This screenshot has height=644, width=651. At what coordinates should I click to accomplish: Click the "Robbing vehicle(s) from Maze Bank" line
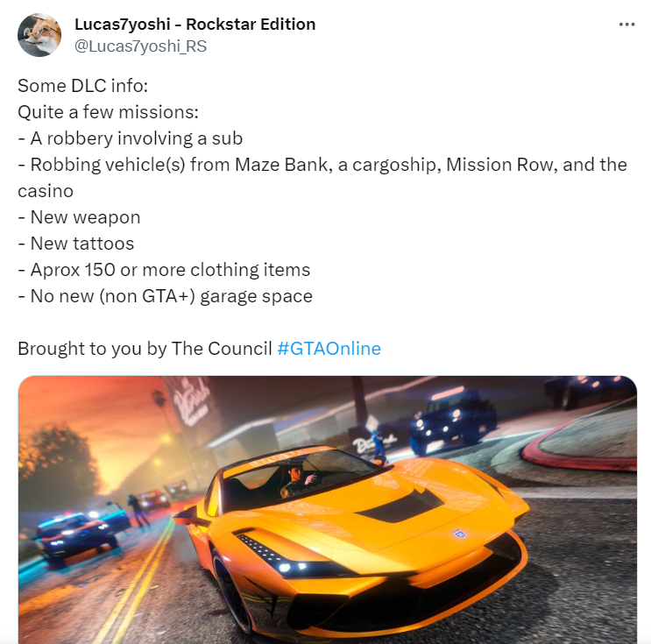tap(322, 165)
